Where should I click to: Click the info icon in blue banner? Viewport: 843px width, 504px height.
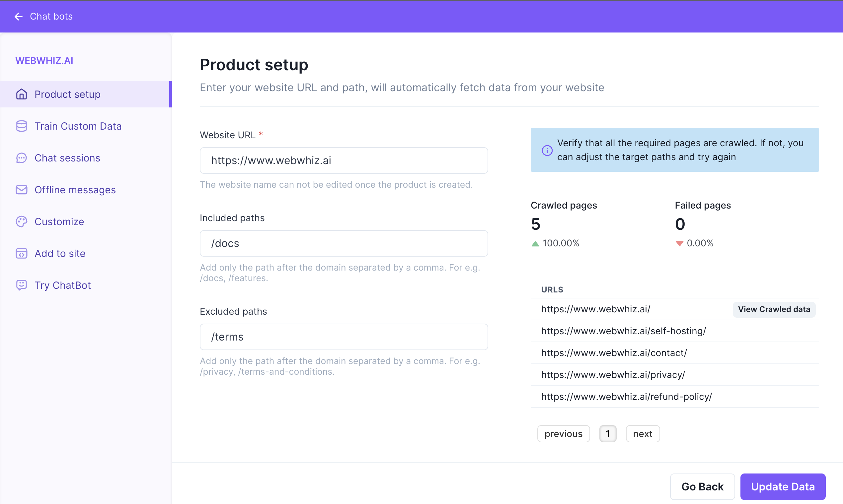[547, 150]
